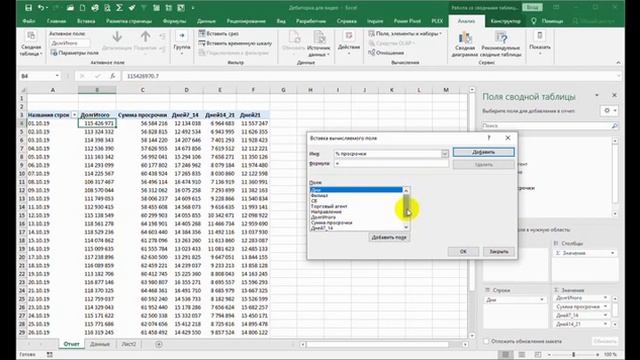
Task: Switch to the Конструктор tab
Action: click(x=505, y=21)
